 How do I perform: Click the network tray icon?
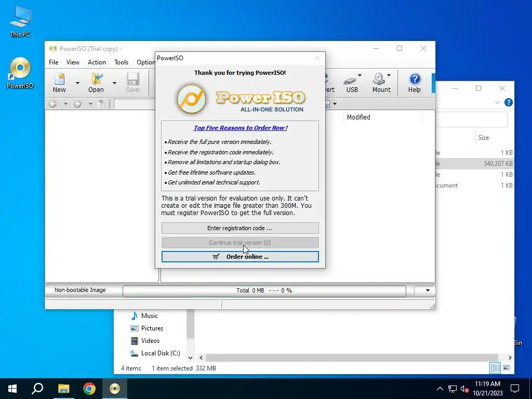click(x=453, y=389)
